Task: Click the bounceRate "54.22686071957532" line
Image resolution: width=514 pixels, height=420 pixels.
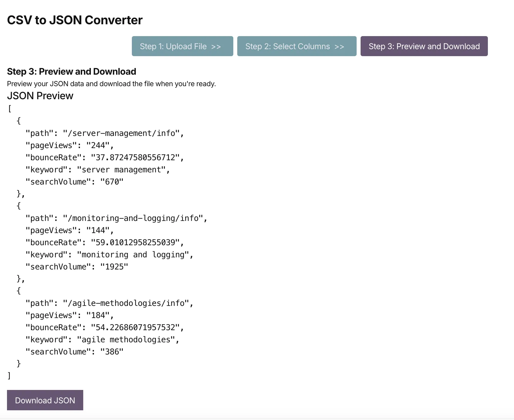Action: [x=105, y=327]
